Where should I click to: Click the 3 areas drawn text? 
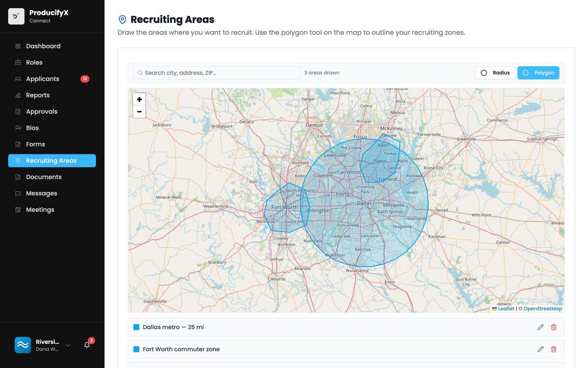coord(321,73)
